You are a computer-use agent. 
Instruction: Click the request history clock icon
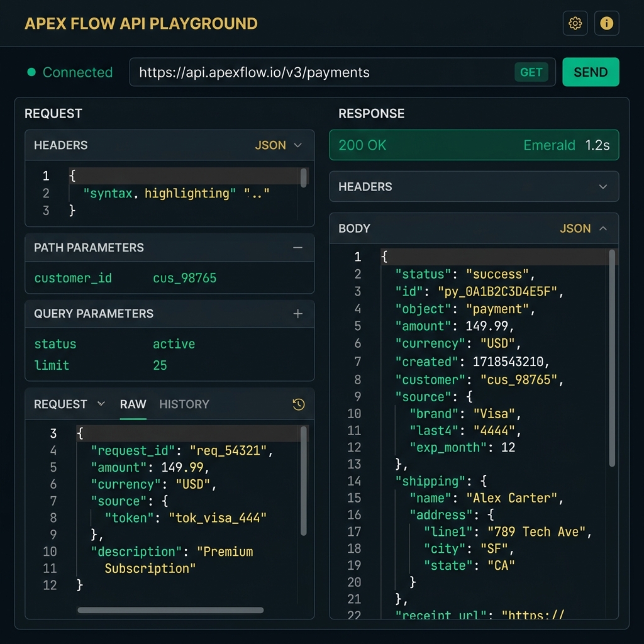tap(299, 404)
